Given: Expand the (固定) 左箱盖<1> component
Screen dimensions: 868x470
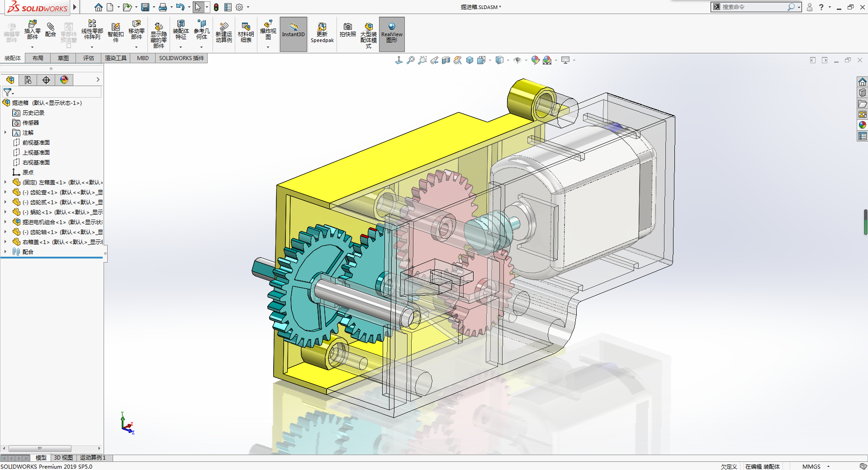Looking at the screenshot, I should coord(5,182).
